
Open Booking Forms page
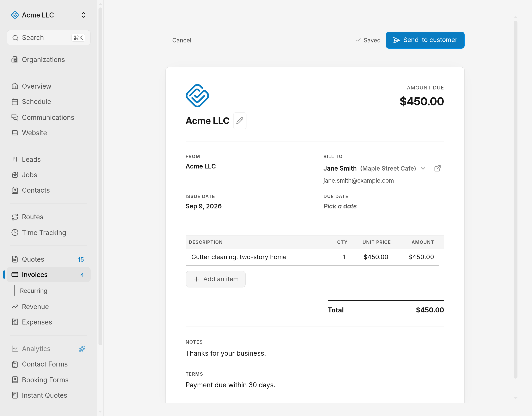click(48, 380)
